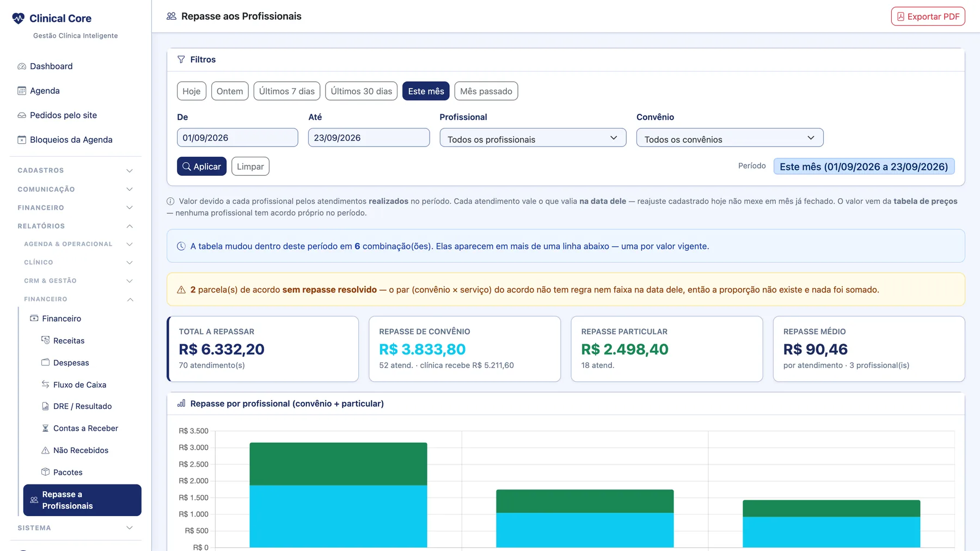Click the DRE / Resultado document icon

tap(46, 406)
